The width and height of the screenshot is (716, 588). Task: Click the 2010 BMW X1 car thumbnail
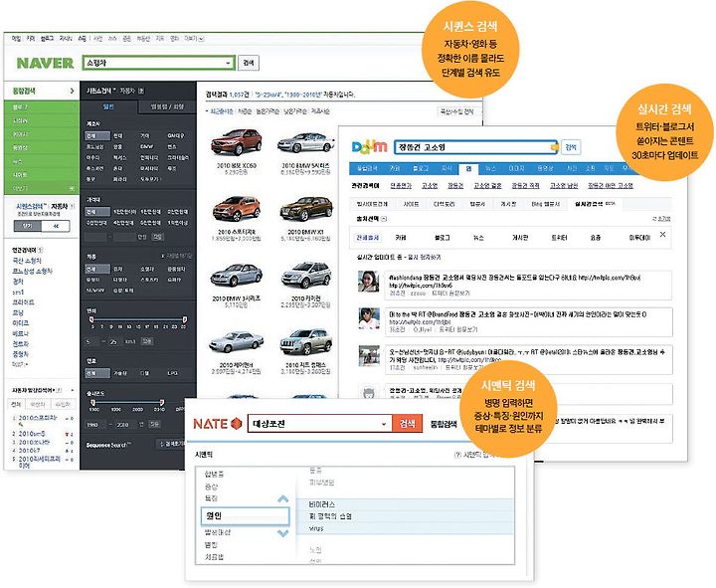(306, 208)
